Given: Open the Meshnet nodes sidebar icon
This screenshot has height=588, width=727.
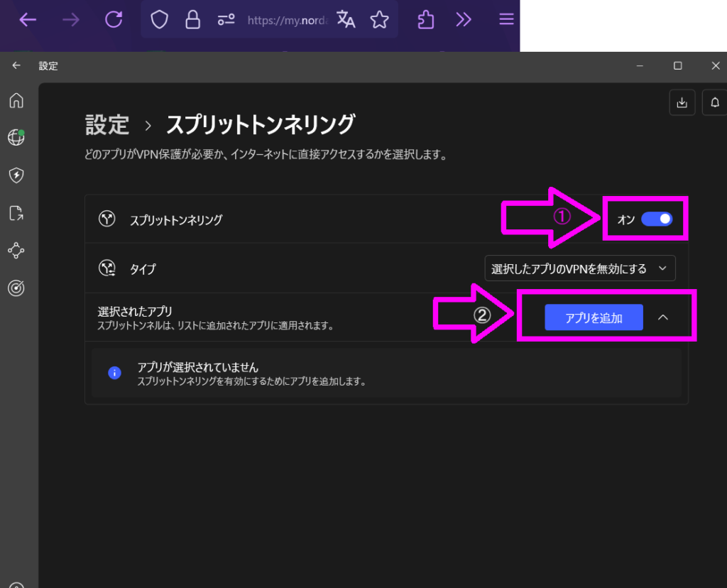Looking at the screenshot, I should tap(16, 251).
